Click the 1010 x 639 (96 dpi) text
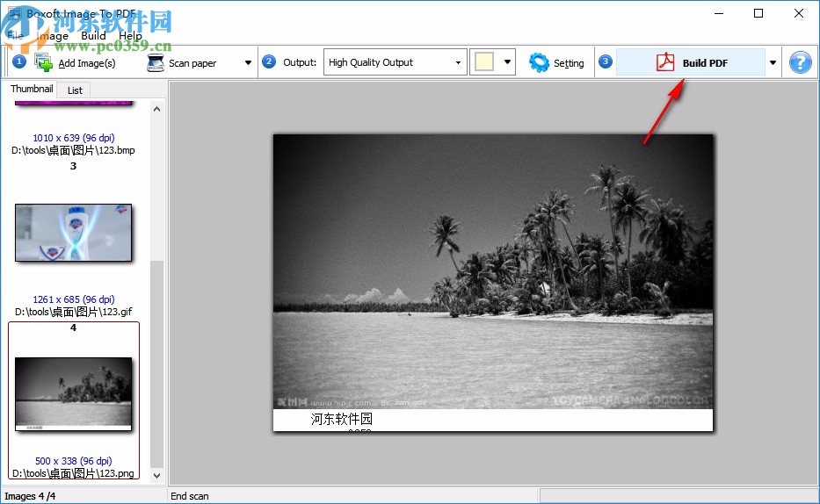820x504 pixels. tap(73, 138)
